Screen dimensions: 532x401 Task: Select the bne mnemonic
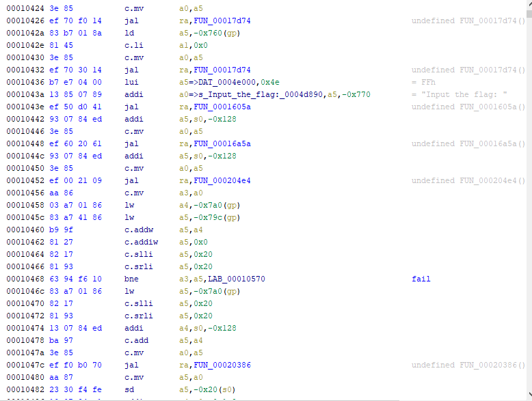[x=131, y=279]
